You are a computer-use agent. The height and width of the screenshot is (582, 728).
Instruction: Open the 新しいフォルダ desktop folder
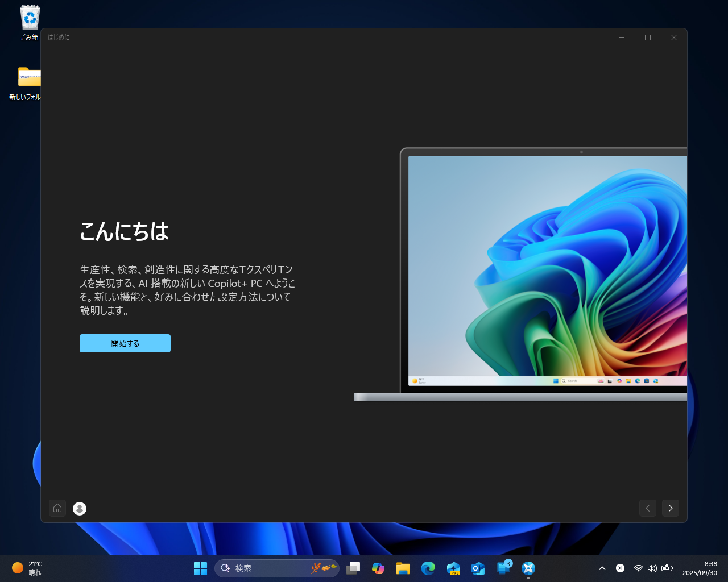[30, 78]
